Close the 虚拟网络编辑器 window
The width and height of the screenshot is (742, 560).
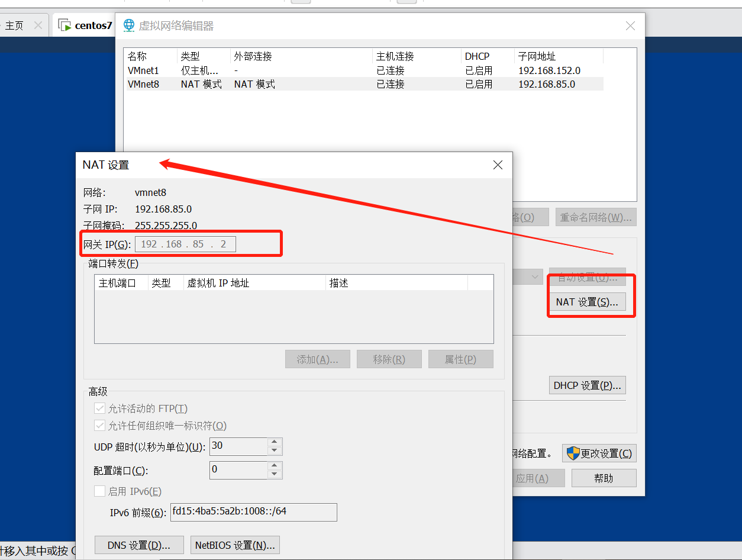630,26
